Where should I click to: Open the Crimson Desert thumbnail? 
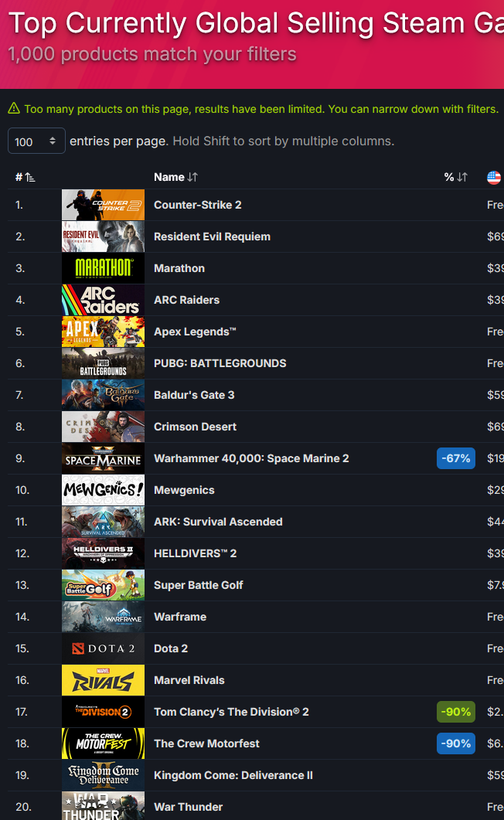click(103, 427)
